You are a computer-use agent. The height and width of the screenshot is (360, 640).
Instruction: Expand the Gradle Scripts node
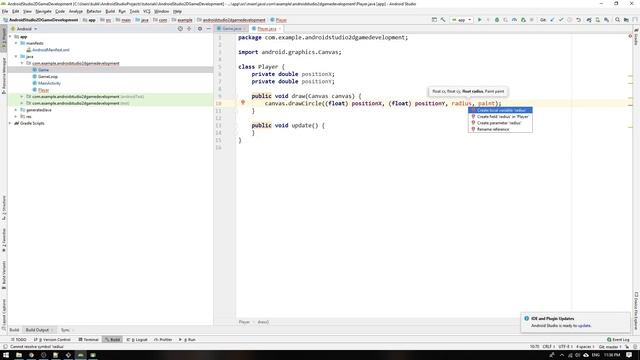tap(11, 123)
